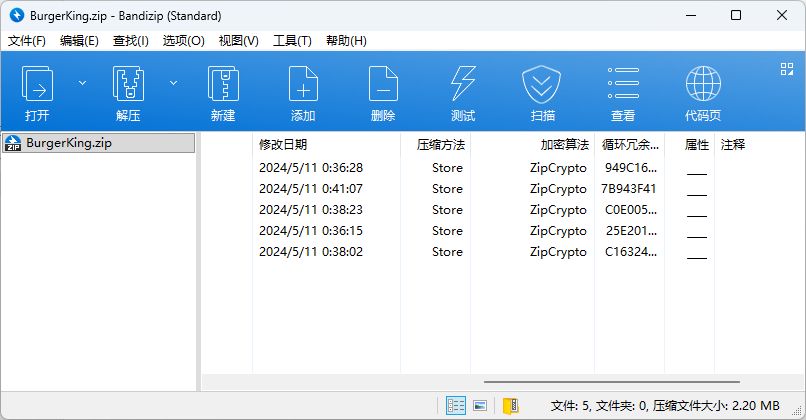The width and height of the screenshot is (806, 420).
Task: Open the Code Page (代码页) tool
Action: point(703,92)
